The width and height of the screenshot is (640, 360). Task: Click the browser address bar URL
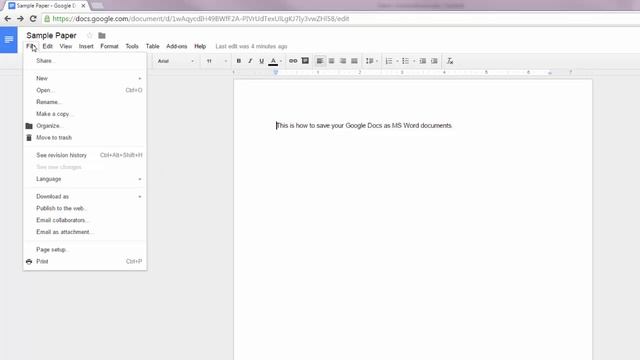(201, 19)
